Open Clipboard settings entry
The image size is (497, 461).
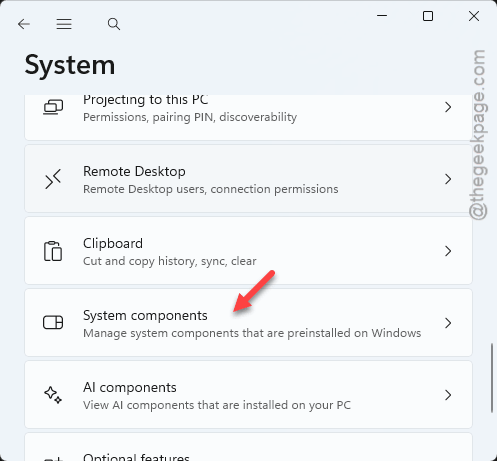coord(248,251)
